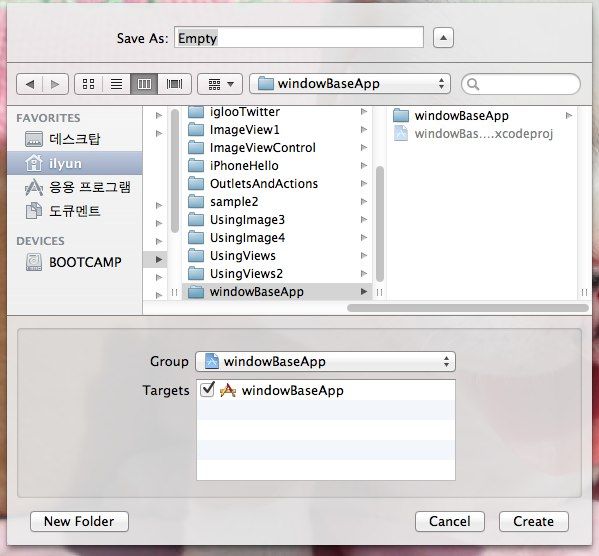Open UsingImage4 folder

click(277, 237)
